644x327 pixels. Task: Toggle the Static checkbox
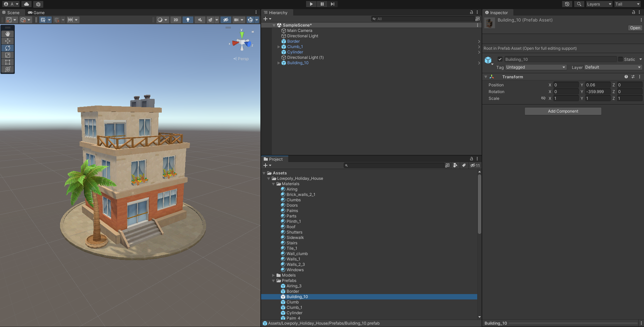pos(620,59)
